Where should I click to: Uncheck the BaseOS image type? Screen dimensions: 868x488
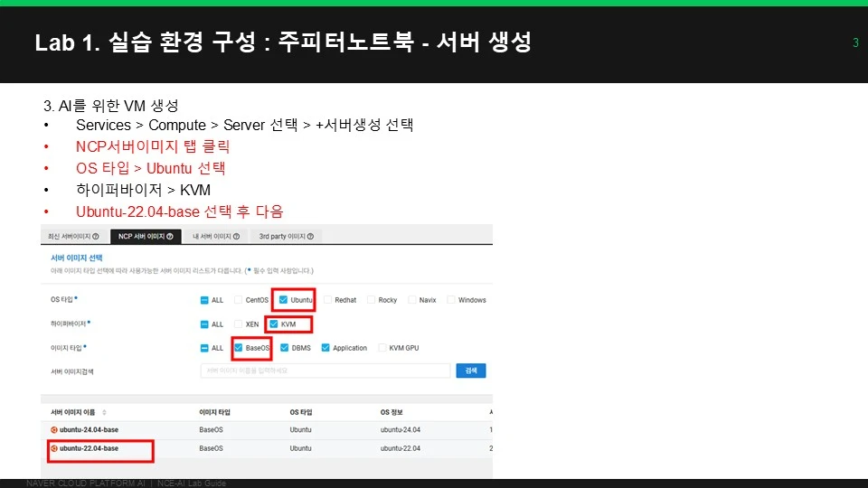click(x=238, y=348)
